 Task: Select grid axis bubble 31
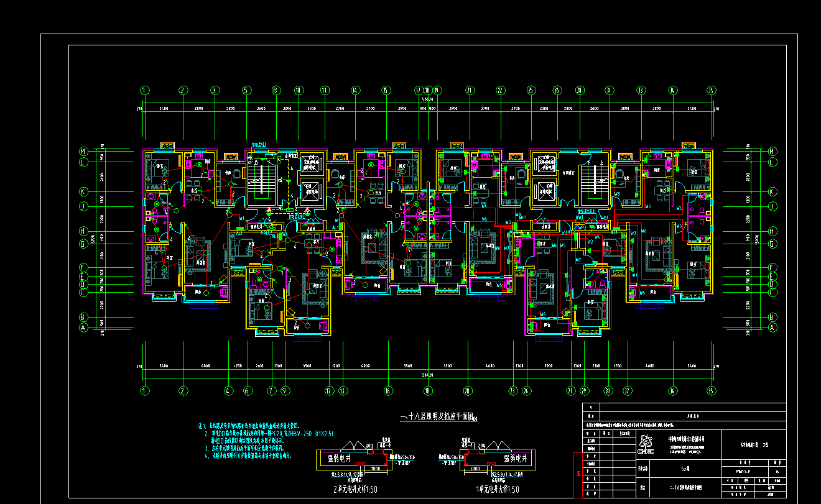609,90
